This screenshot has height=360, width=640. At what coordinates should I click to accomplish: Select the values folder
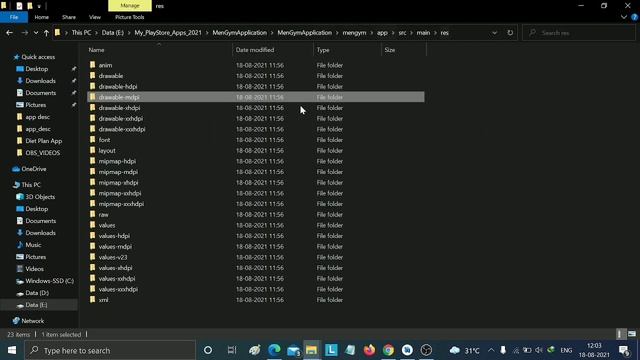(x=107, y=225)
